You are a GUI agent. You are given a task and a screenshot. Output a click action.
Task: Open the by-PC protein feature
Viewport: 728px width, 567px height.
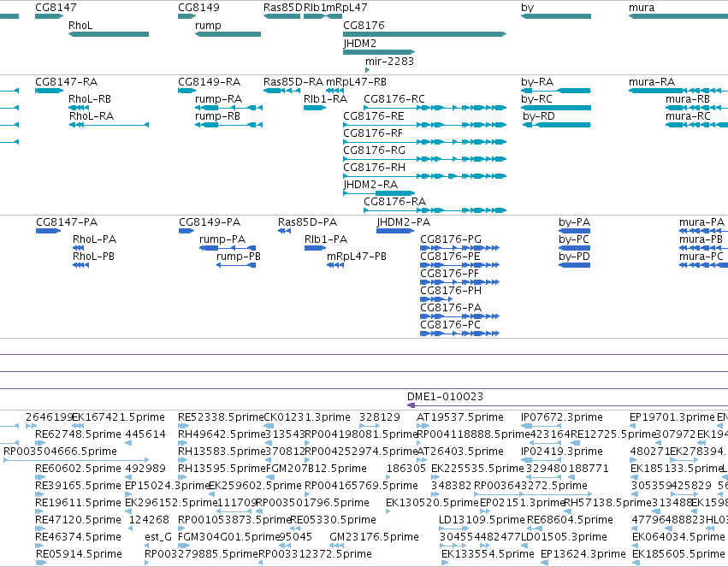pos(574,248)
